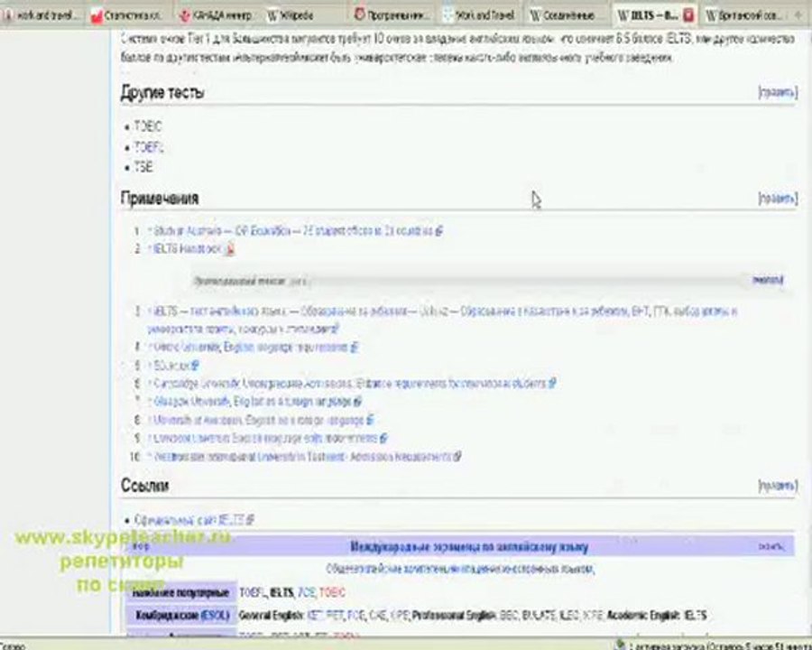The image size is (812, 650).
Task: Click external link icon after official IELTS site
Action: click(x=250, y=519)
